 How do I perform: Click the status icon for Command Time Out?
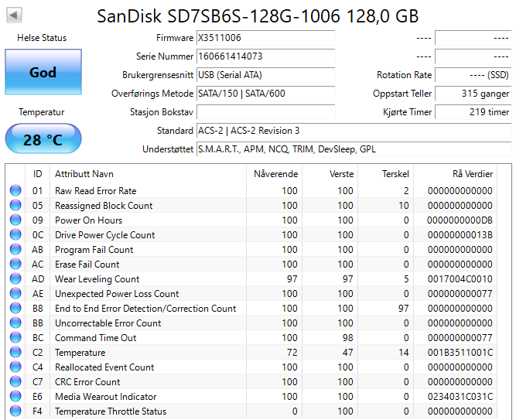(15, 338)
